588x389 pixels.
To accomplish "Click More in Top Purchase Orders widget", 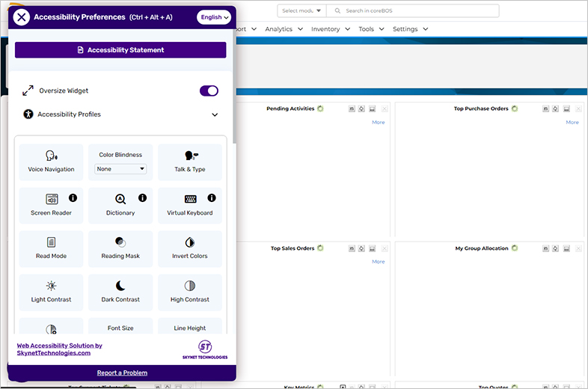I will pyautogui.click(x=572, y=122).
